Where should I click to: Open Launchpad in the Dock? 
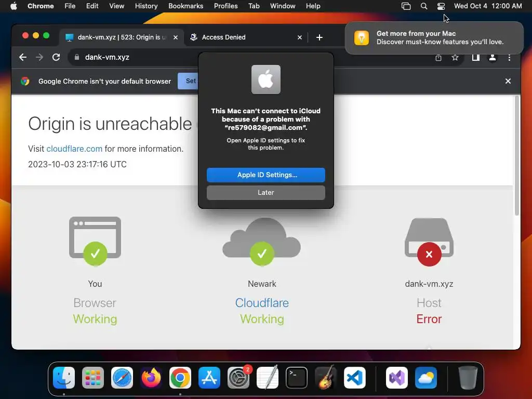tap(93, 378)
